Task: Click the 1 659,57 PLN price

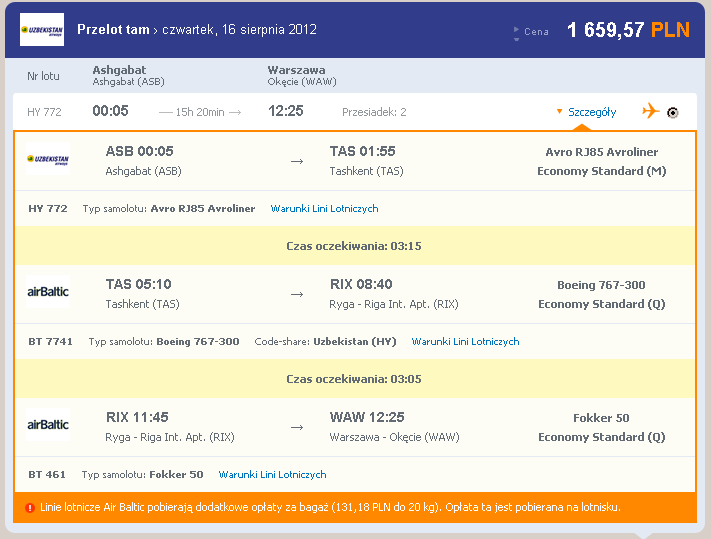Action: click(x=628, y=30)
